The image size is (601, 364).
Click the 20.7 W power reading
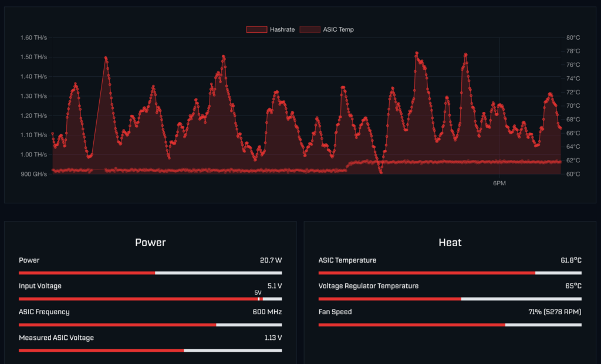point(271,260)
